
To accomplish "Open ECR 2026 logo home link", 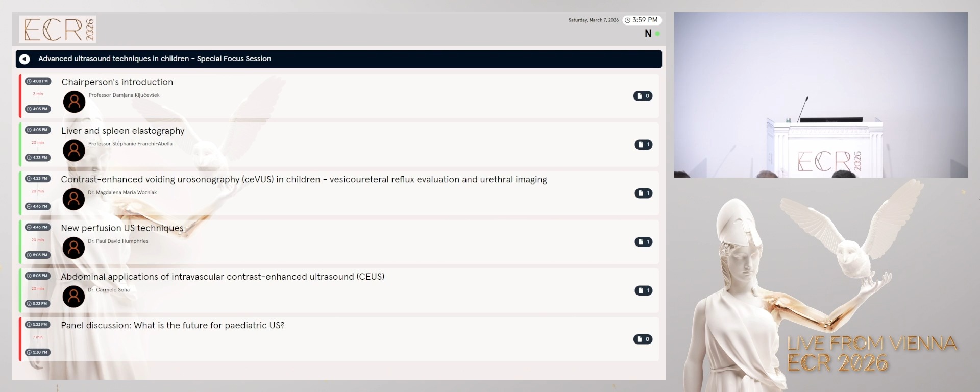I will click(58, 29).
